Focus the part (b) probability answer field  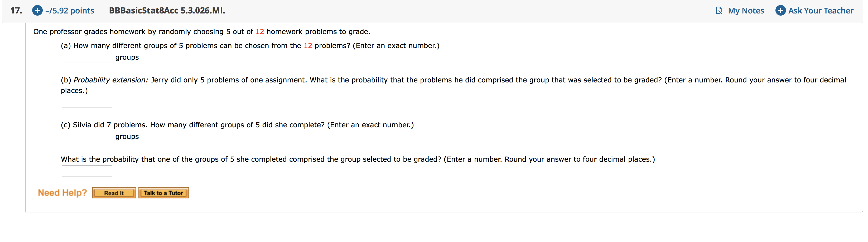pos(87,102)
